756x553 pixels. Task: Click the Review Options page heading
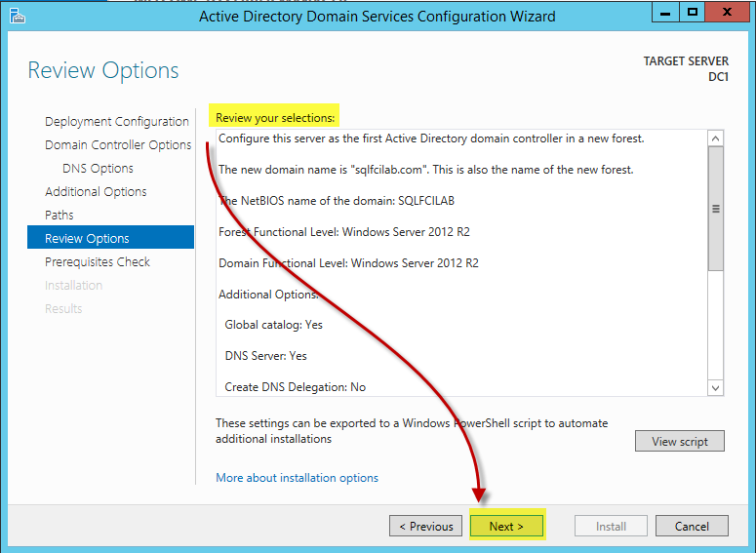pyautogui.click(x=103, y=70)
